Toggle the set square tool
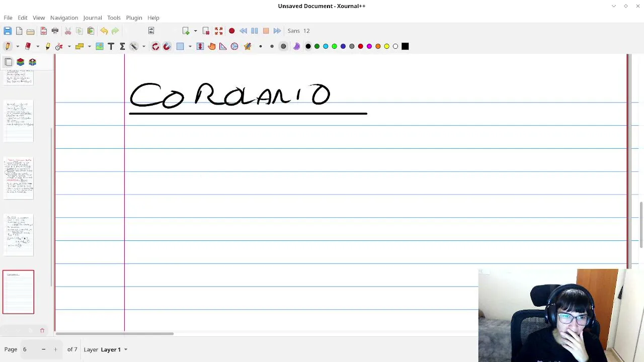The height and width of the screenshot is (362, 644). (x=223, y=46)
